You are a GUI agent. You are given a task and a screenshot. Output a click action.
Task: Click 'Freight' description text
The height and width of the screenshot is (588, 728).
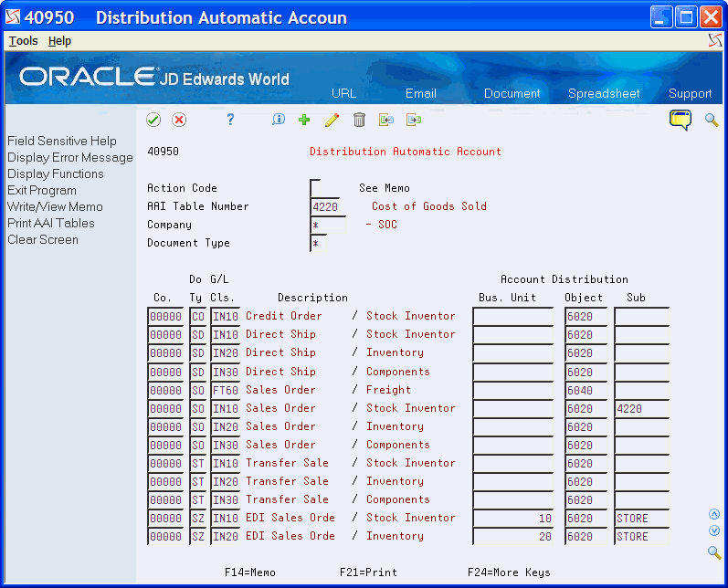[388, 390]
